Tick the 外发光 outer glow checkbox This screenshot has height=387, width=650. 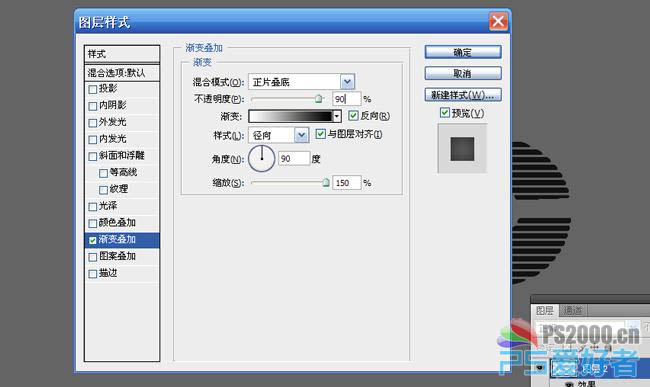pos(93,123)
